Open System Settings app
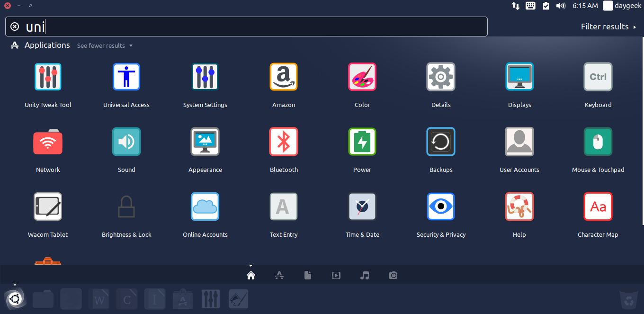 click(205, 77)
